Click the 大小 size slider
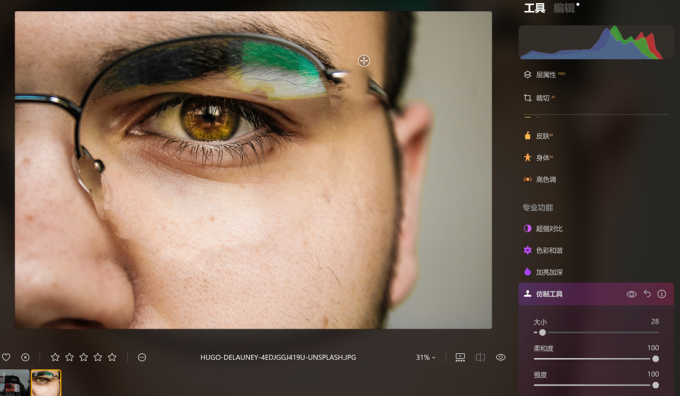Viewport: 680px width, 396px height. coord(596,333)
